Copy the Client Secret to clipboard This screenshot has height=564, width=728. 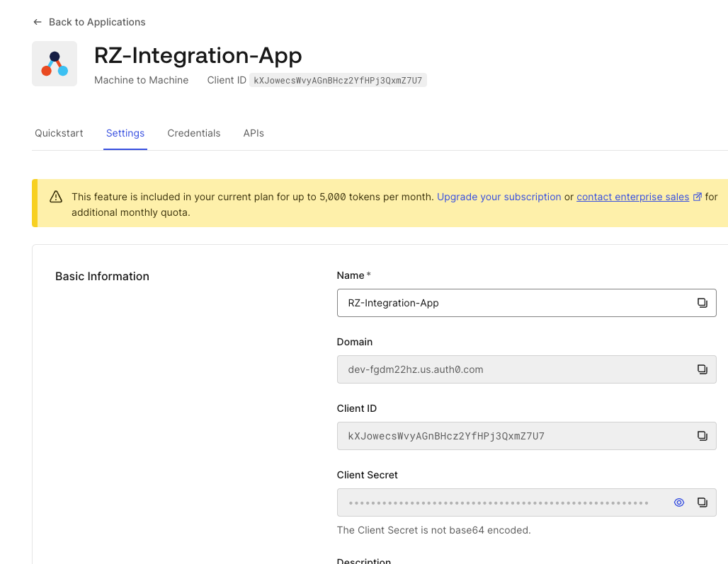pos(702,502)
